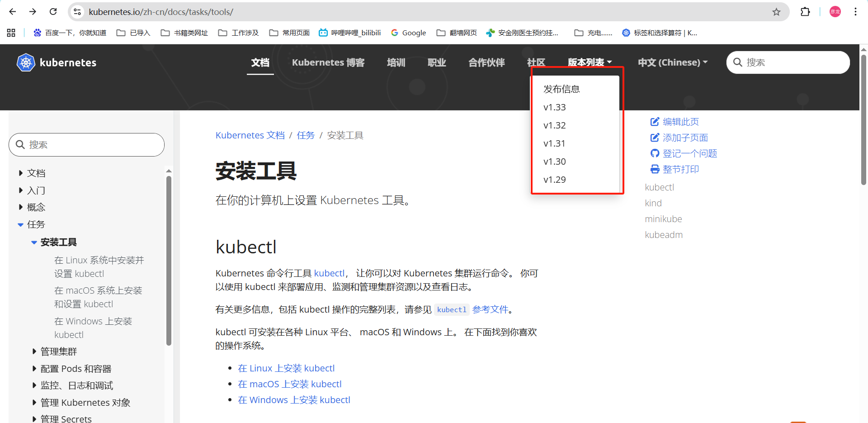The width and height of the screenshot is (868, 423).
Task: Open the 翻墙网页 bookmark folder
Action: [457, 33]
